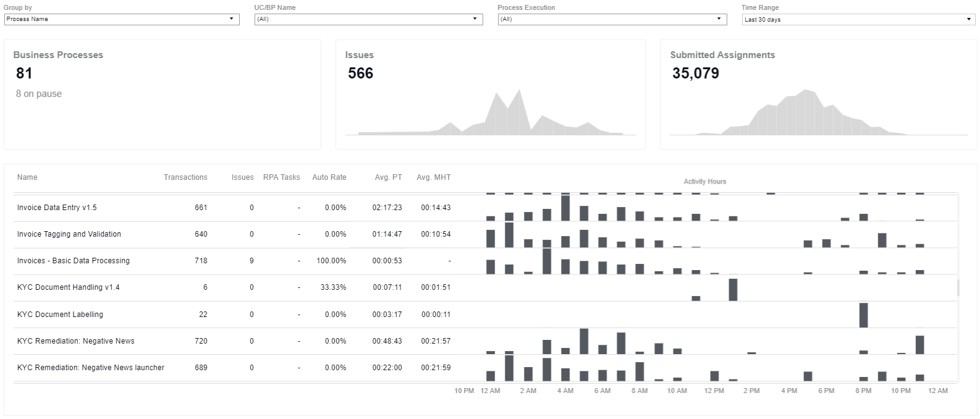Open the Group by dropdown
This screenshot has width=980, height=419.
pos(122,19)
